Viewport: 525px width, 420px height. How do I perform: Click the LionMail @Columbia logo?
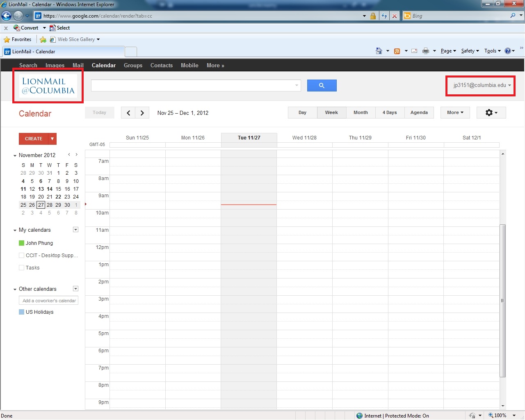tap(48, 86)
